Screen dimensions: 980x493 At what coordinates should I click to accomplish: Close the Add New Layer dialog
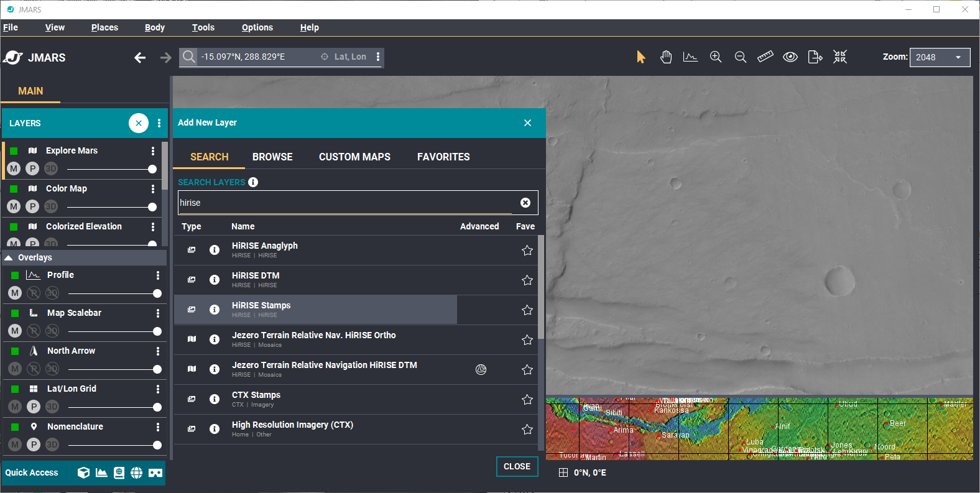point(527,123)
